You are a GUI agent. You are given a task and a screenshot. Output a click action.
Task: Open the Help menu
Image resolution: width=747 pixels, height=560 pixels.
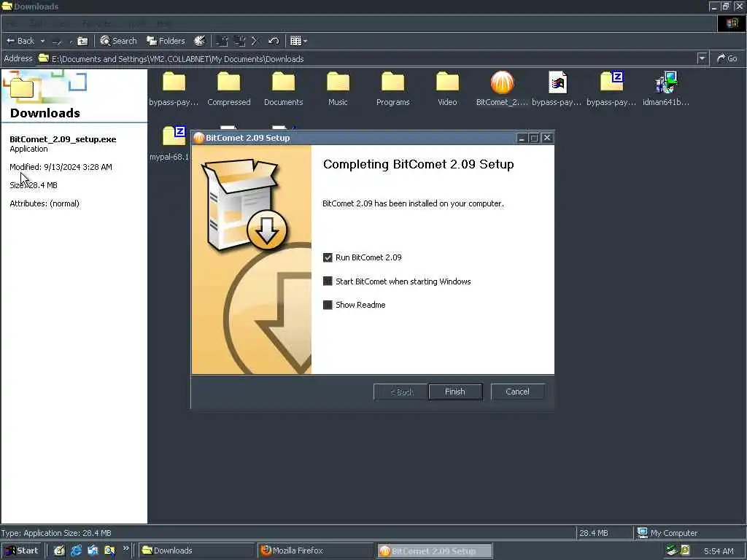coord(164,23)
